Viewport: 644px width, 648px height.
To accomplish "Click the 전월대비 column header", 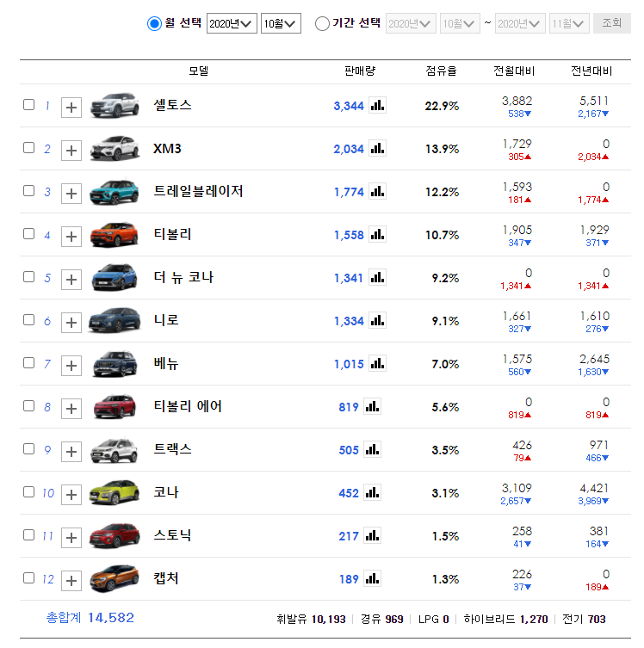I will [x=514, y=71].
